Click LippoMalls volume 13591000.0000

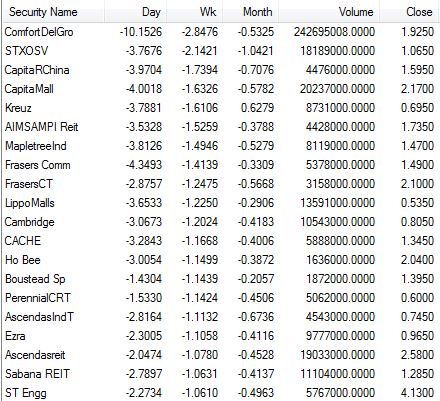338,203
